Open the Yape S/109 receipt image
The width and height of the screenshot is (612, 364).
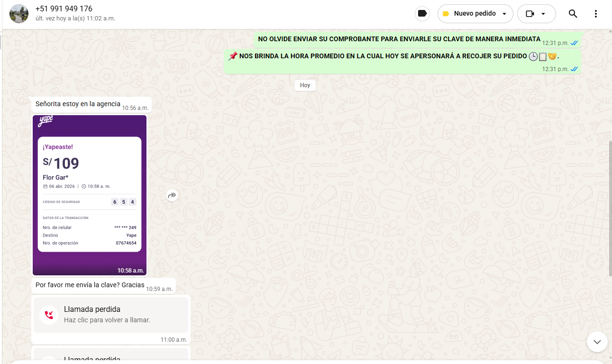coord(90,195)
